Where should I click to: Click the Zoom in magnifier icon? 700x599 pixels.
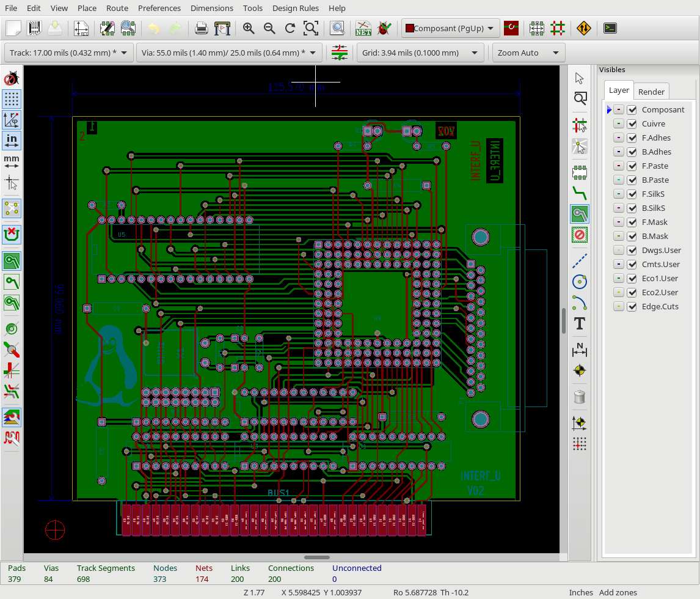pos(249,28)
